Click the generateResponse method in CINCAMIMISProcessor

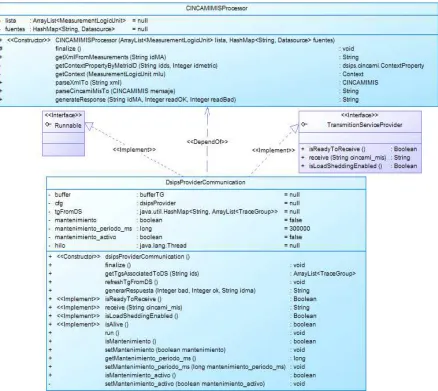point(146,99)
